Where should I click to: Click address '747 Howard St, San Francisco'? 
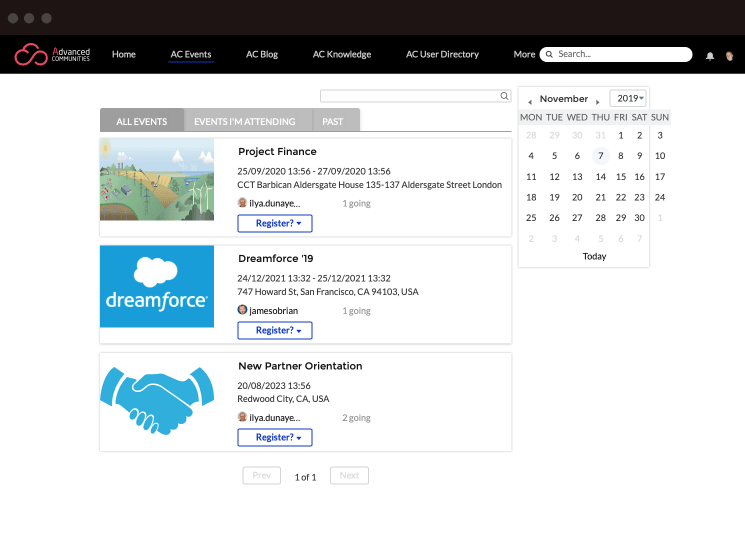(x=328, y=292)
